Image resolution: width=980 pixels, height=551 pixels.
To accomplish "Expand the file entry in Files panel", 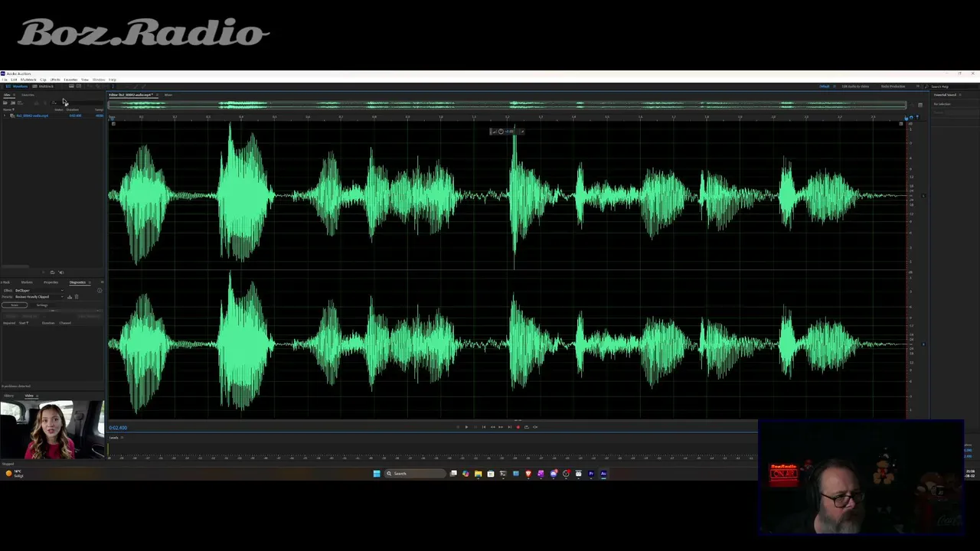I will click(x=5, y=116).
